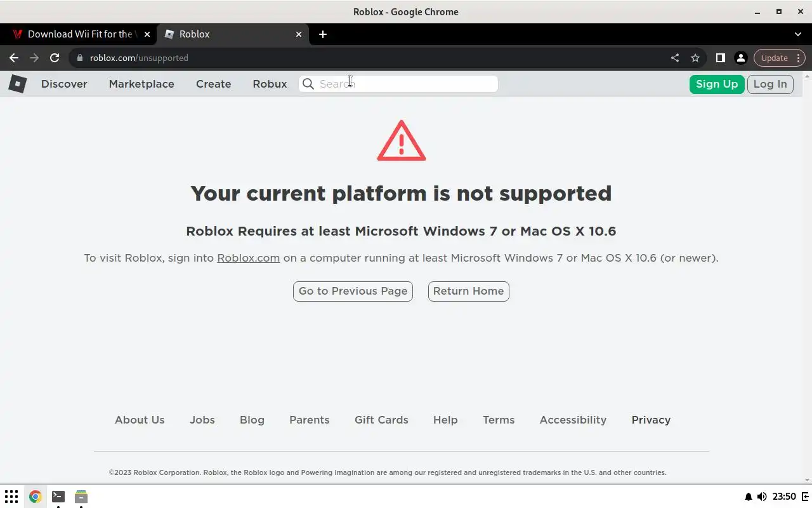Click the Roblox search input field

[x=398, y=84]
